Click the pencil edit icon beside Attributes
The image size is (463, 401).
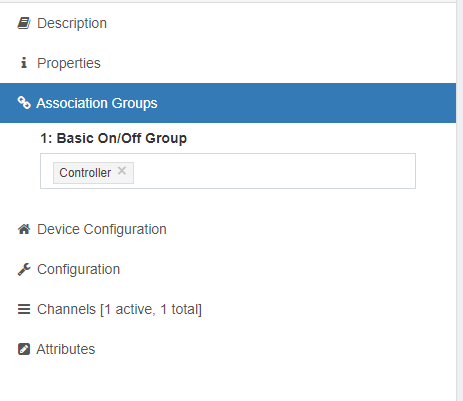tap(24, 349)
